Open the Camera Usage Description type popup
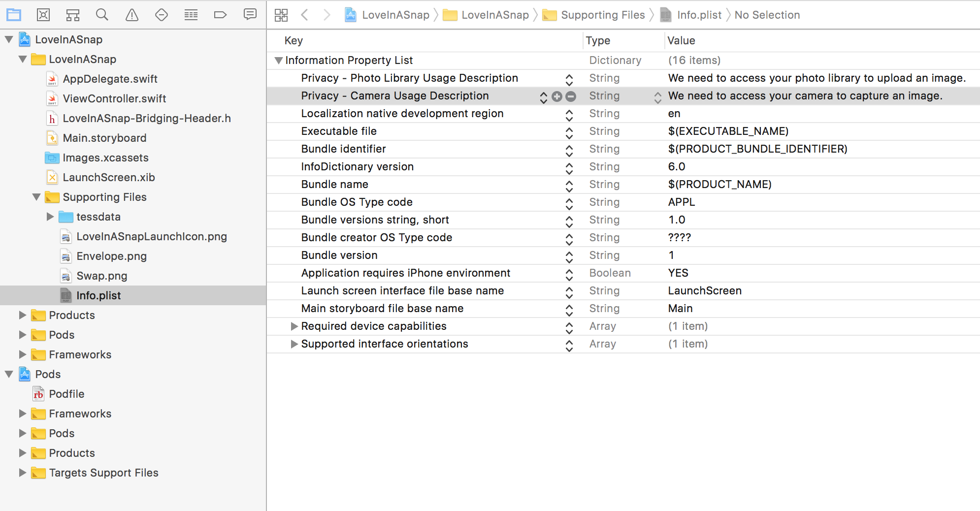Screen dimensions: 980x511 [657, 96]
